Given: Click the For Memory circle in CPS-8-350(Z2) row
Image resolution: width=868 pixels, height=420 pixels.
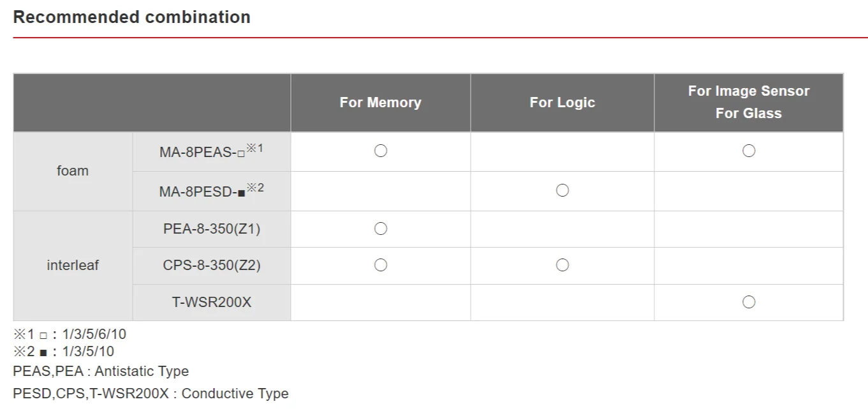Looking at the screenshot, I should tap(381, 265).
